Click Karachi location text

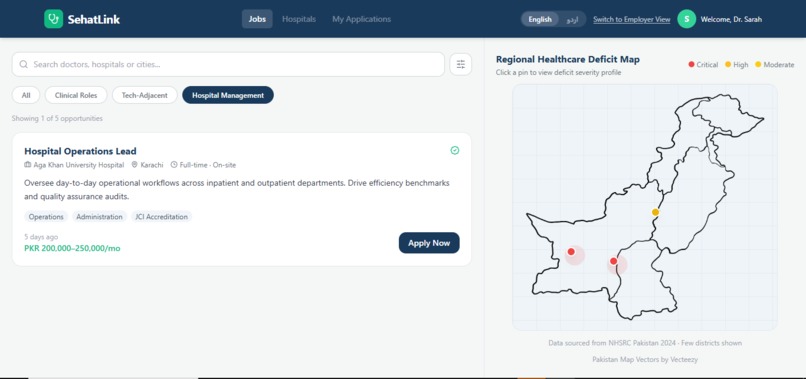(152, 165)
